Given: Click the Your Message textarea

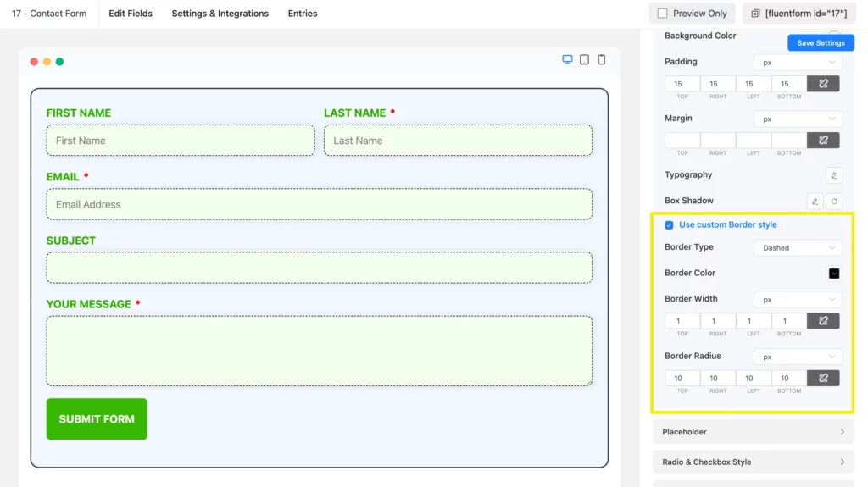Looking at the screenshot, I should (x=320, y=351).
